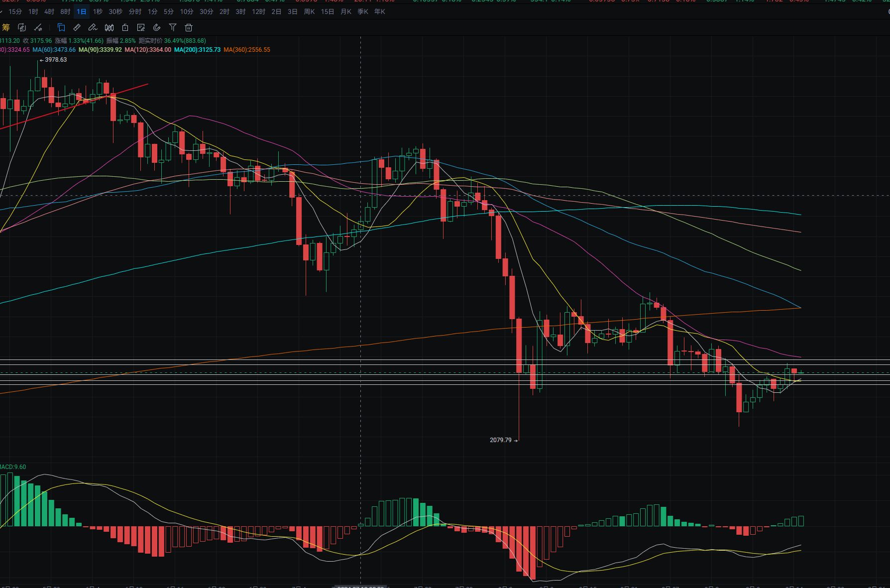Click the MA(60):3473.66 indicator label
This screenshot has height=588, width=890.
pyautogui.click(x=54, y=50)
